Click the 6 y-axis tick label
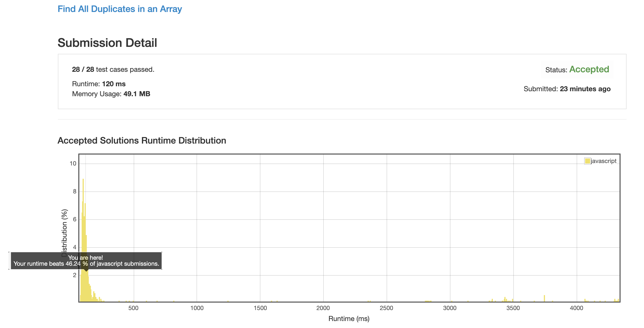 point(75,219)
